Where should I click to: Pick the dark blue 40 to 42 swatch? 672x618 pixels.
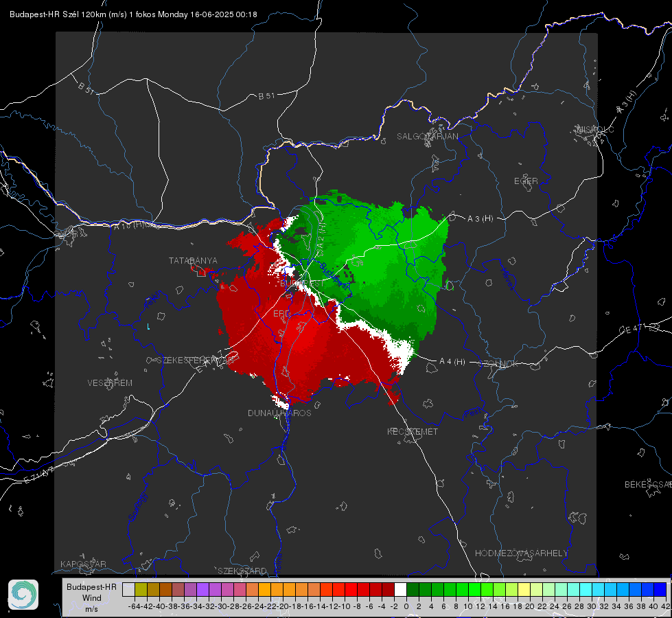[660, 589]
